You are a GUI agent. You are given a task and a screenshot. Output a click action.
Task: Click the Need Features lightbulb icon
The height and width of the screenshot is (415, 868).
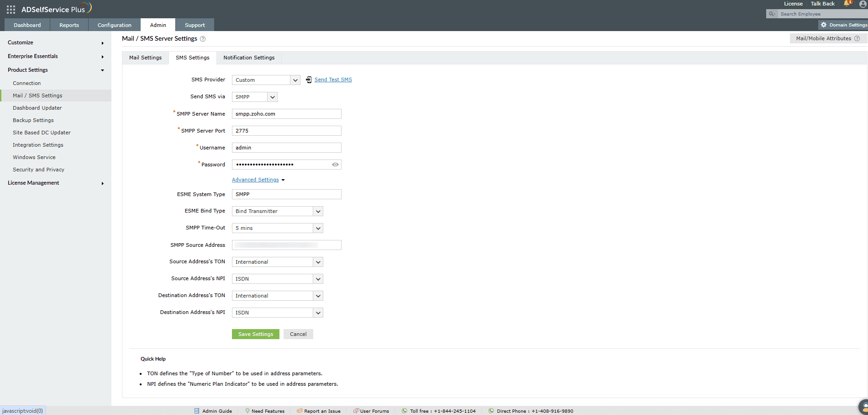[x=247, y=410]
